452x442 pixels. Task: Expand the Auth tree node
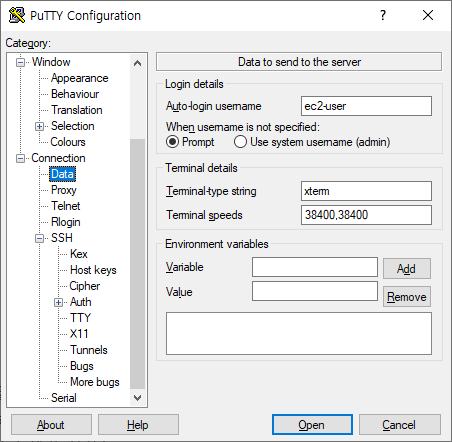click(x=58, y=302)
